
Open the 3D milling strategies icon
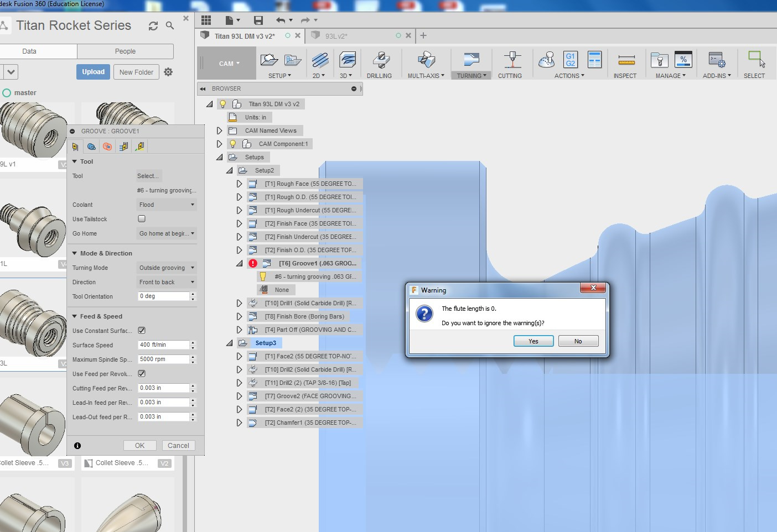(347, 60)
